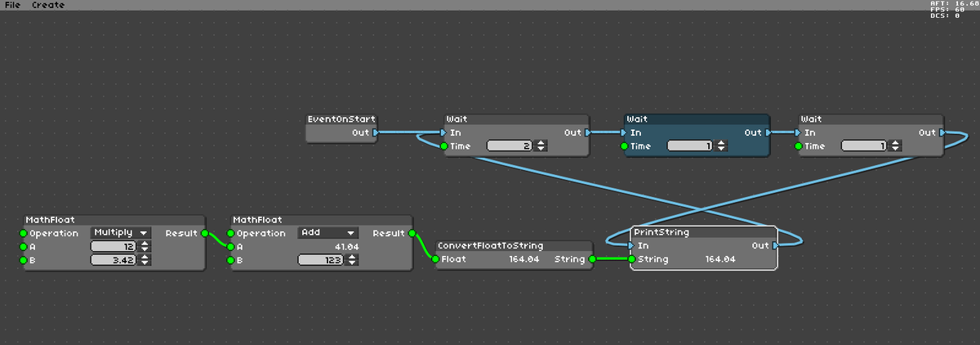
Task: Click the B pin on the Multiply MathFloat node
Action: (23, 260)
